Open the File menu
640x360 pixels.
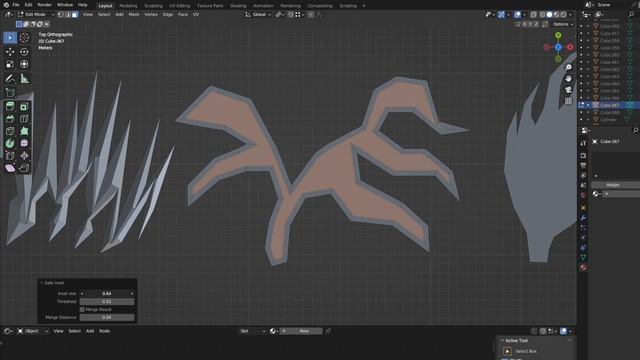tap(16, 5)
